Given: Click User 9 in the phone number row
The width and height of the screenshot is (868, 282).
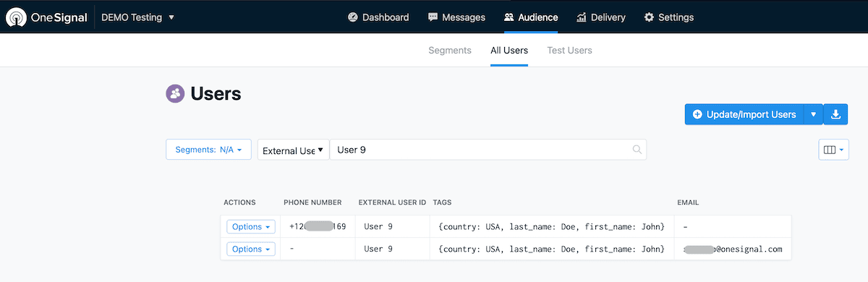Looking at the screenshot, I should (378, 226).
